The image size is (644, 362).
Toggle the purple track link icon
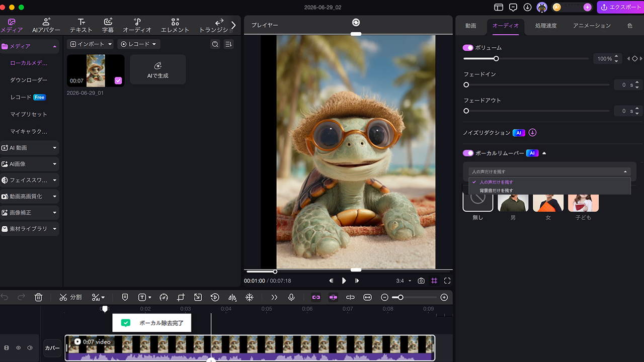click(x=316, y=297)
